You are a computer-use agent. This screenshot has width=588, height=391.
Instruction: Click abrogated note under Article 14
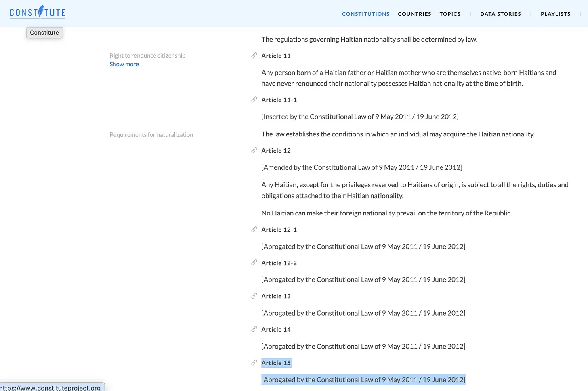click(363, 347)
